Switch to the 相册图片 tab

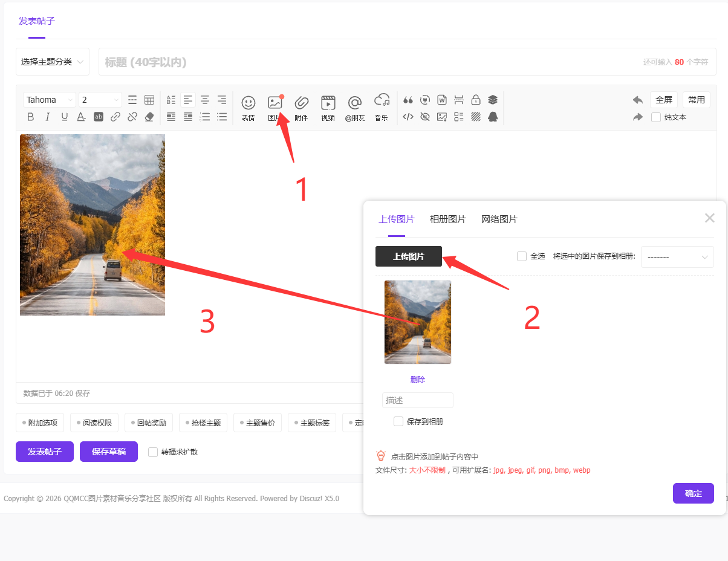448,219
